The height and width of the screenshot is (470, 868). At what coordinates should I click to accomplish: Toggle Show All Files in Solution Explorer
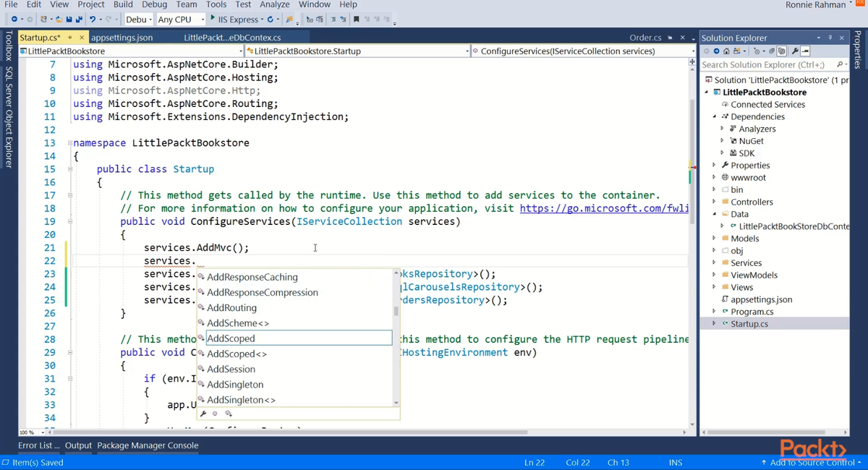pos(781,51)
